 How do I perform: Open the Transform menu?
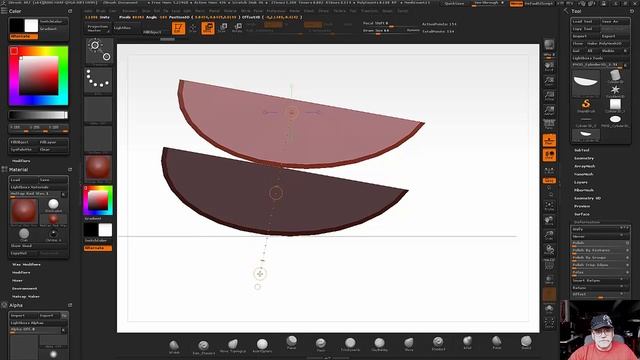click(369, 11)
